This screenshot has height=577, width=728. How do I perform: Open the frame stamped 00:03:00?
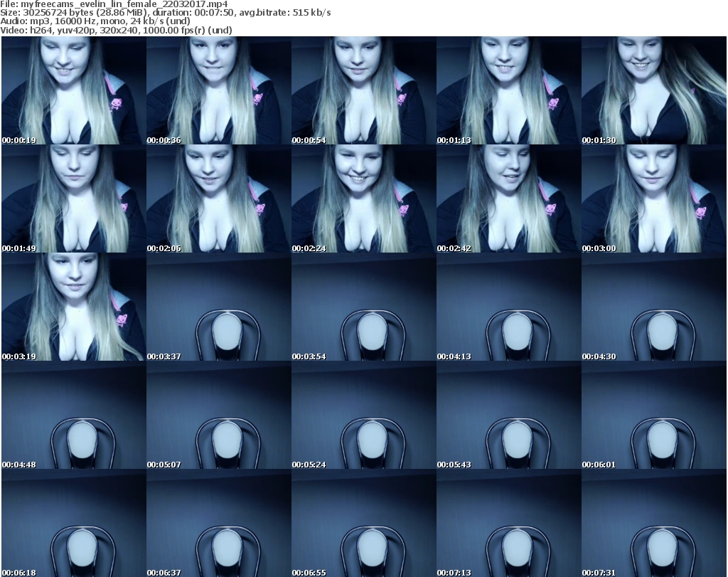tap(654, 198)
